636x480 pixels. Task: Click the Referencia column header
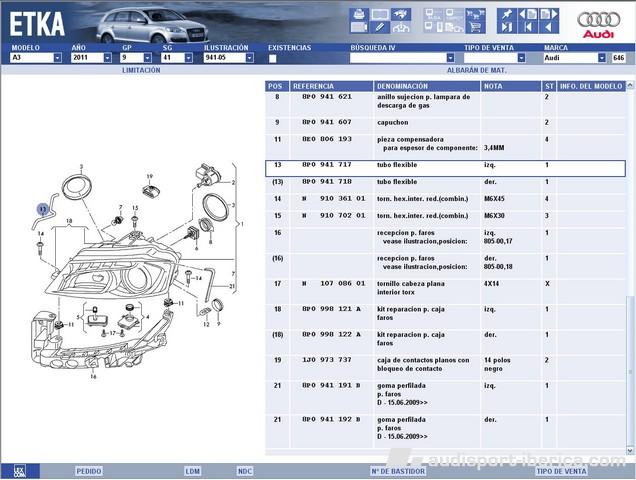(331, 86)
